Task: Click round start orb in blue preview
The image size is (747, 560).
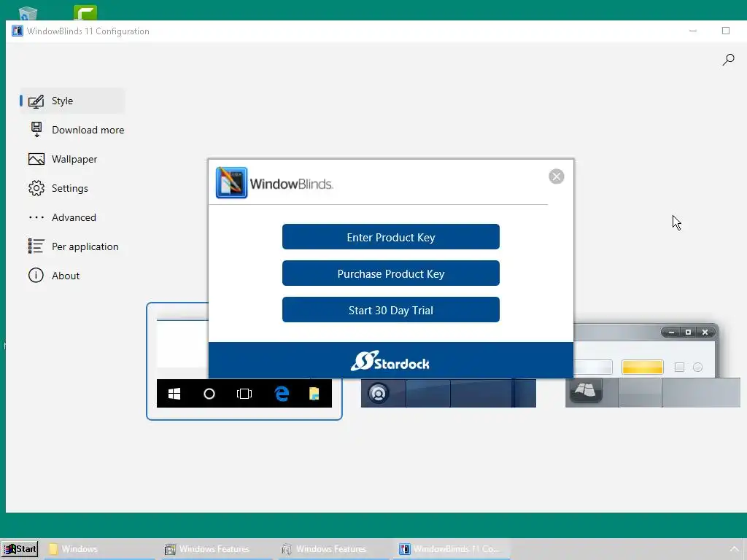Action: point(379,394)
